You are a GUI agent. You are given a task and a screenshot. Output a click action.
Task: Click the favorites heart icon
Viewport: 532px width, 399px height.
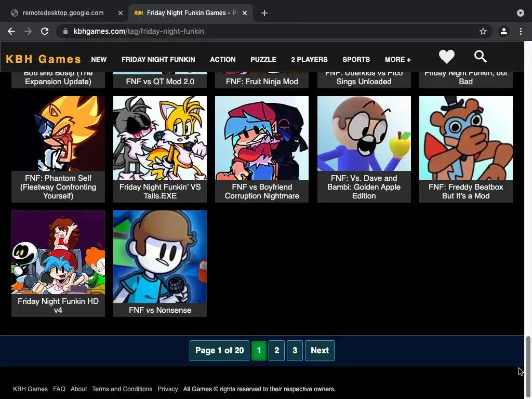446,57
